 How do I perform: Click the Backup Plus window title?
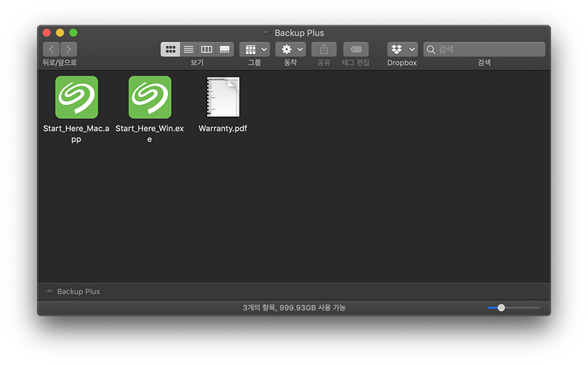pos(299,33)
